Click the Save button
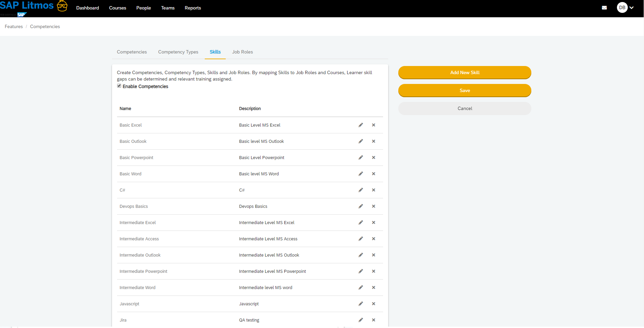Viewport: 644px width, 328px height. point(465,90)
